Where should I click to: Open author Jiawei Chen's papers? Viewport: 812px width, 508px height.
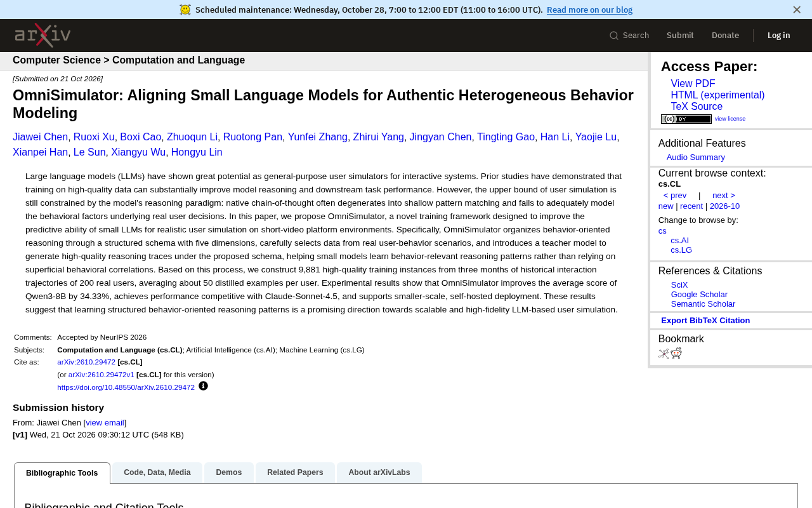(40, 137)
